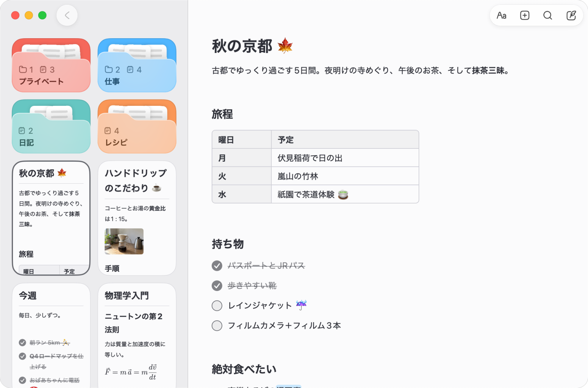Viewport: 588px width, 388px height.
Task: Click the intro paragraph starting 古都でゆっくり
Action: point(361,71)
